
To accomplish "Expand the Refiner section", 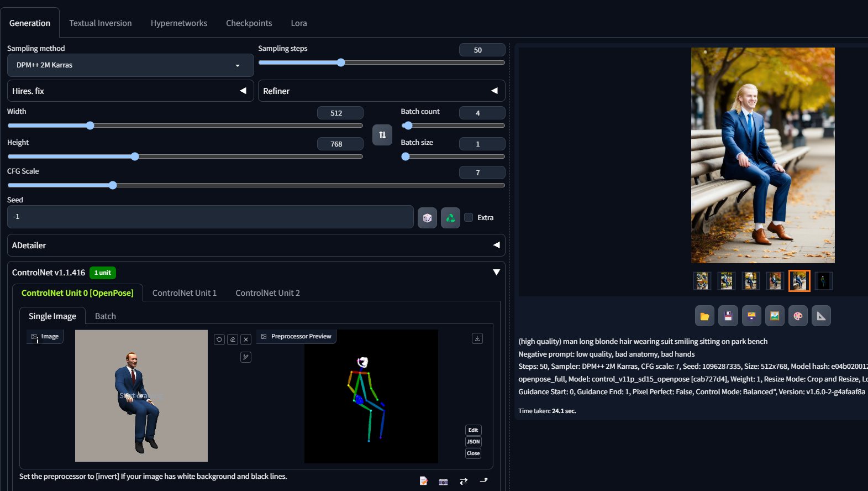I will pyautogui.click(x=381, y=91).
